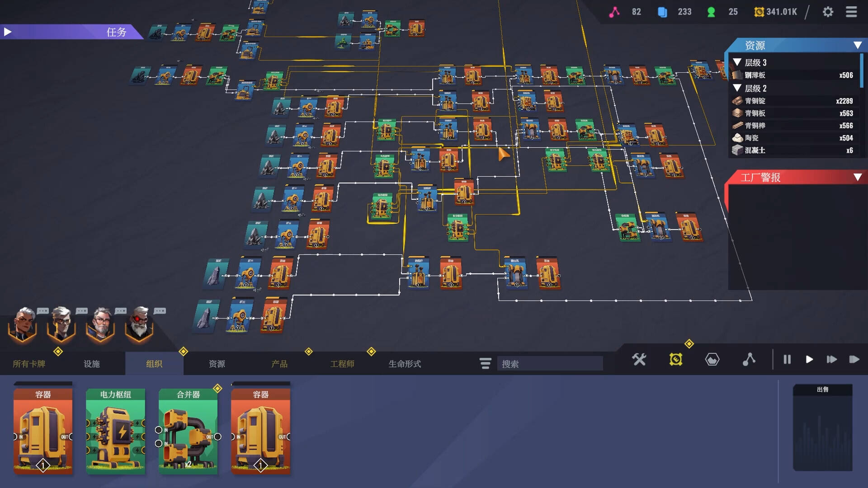
Task: Click the hexagon resource view icon
Action: click(x=712, y=360)
